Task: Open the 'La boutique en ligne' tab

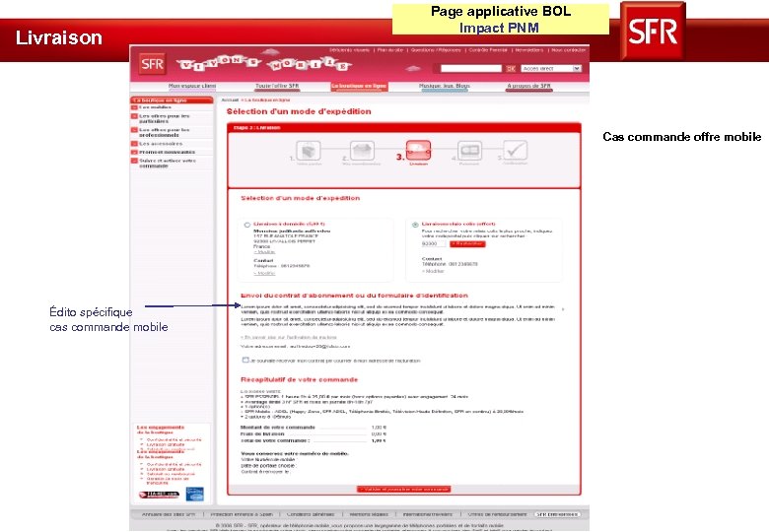Action: tap(359, 87)
